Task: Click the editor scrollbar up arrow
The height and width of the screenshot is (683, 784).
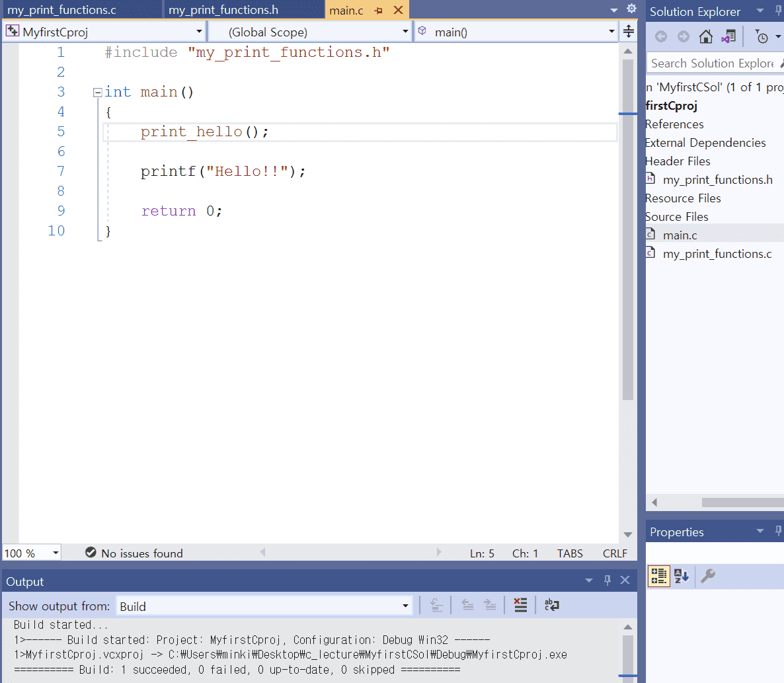Action: pos(629,51)
